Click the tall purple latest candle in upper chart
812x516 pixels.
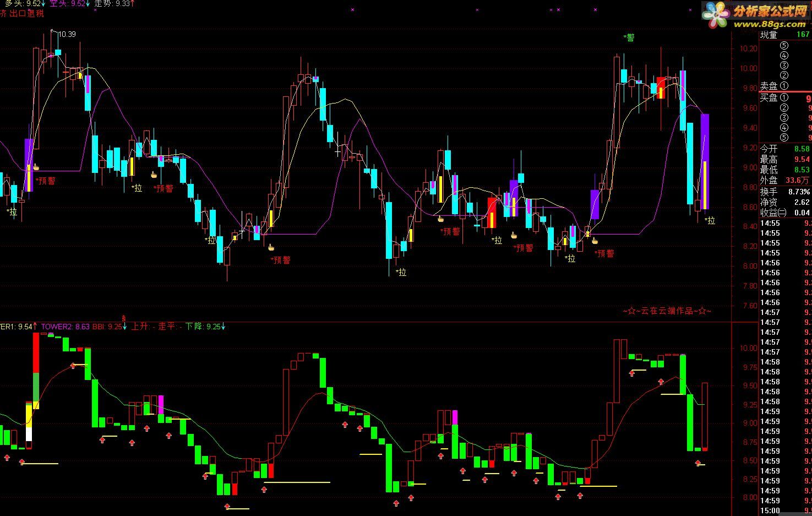[705, 161]
